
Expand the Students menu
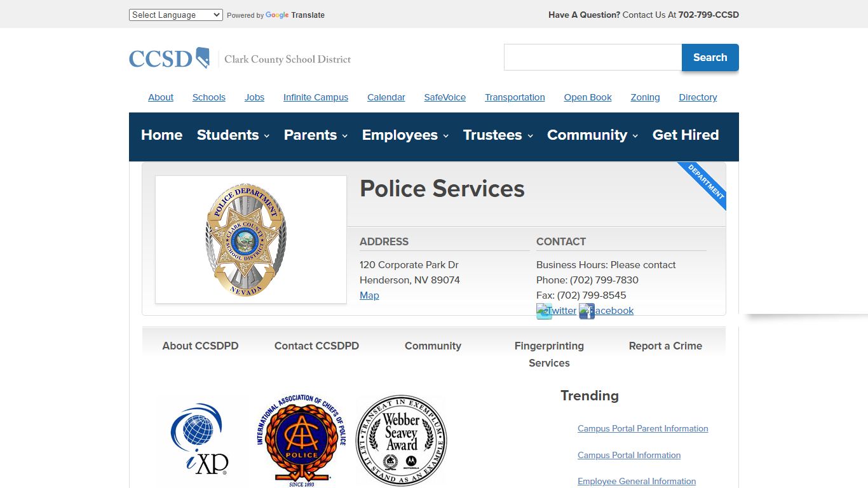[233, 135]
